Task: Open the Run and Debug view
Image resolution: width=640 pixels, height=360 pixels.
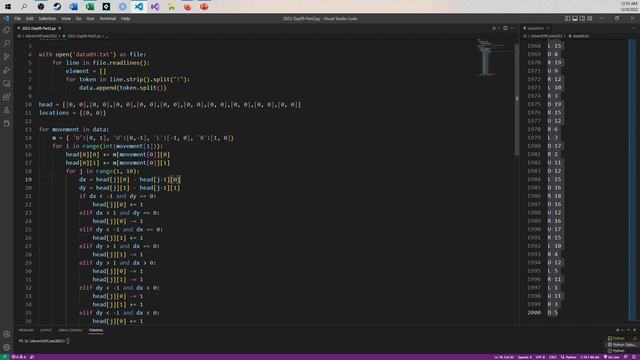Action: [7, 70]
